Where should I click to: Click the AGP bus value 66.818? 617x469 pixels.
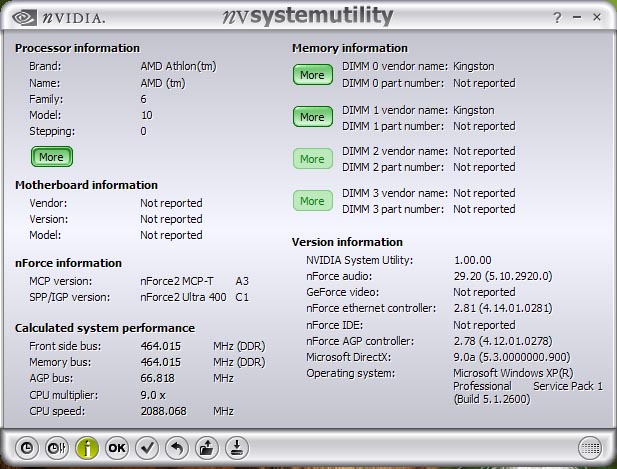coord(157,378)
